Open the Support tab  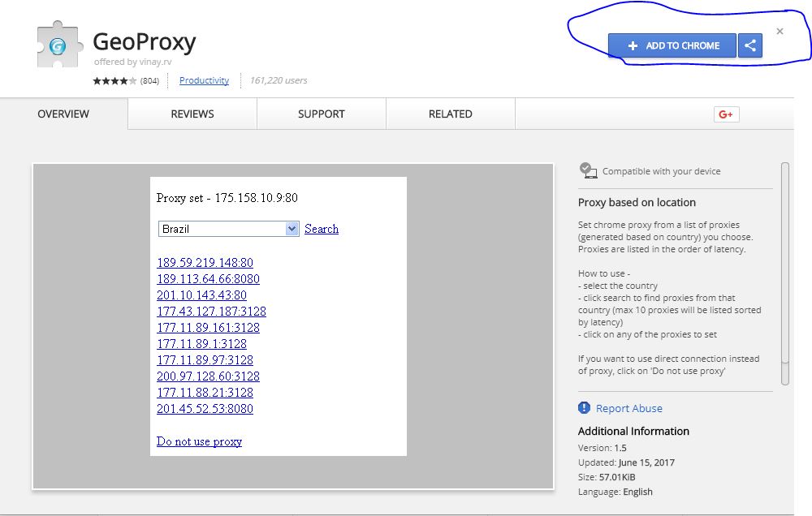click(321, 114)
